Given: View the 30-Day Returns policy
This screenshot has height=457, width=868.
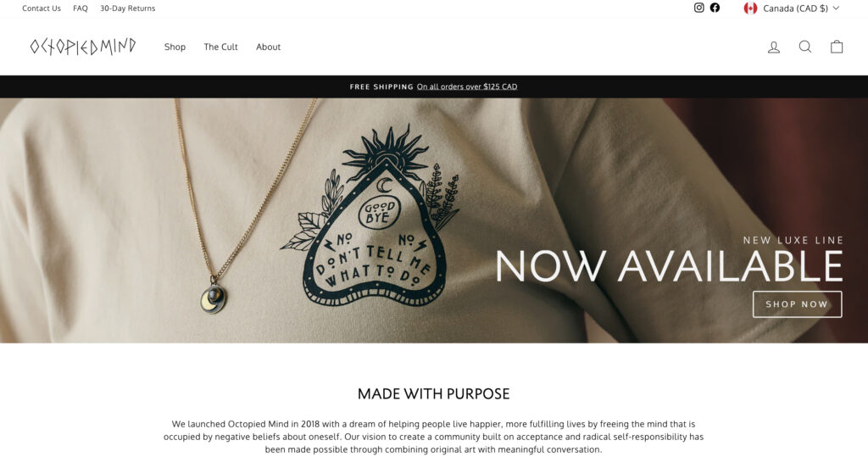Looking at the screenshot, I should click(x=128, y=8).
